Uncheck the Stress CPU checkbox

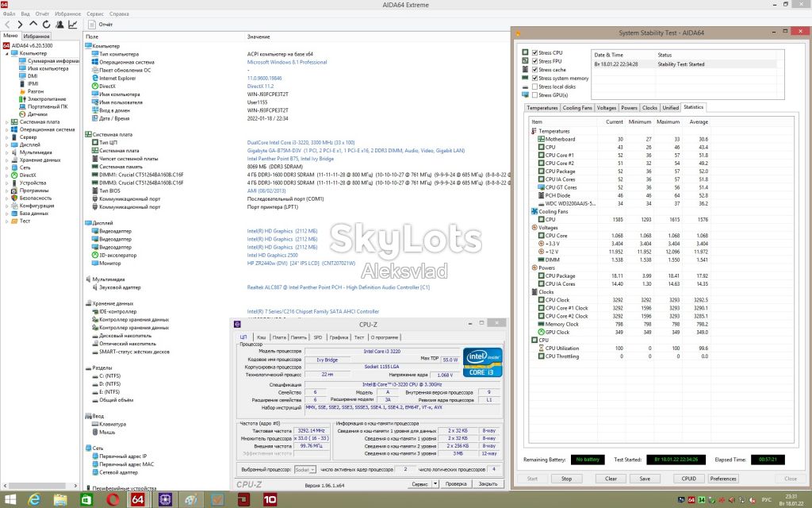point(535,52)
